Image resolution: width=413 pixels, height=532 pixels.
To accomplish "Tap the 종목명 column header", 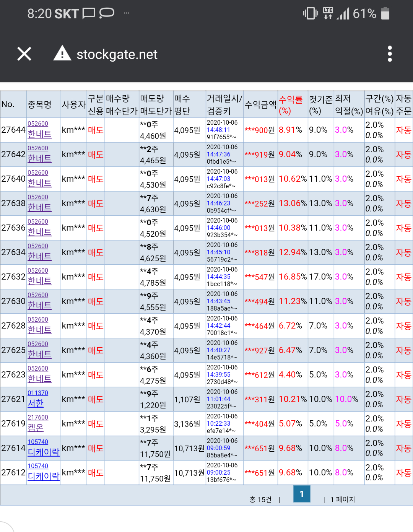I will (39, 104).
